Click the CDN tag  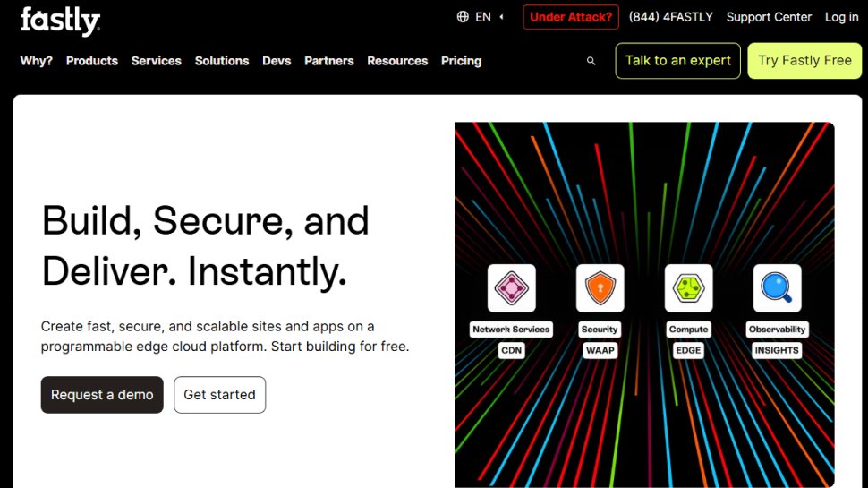pyautogui.click(x=512, y=350)
